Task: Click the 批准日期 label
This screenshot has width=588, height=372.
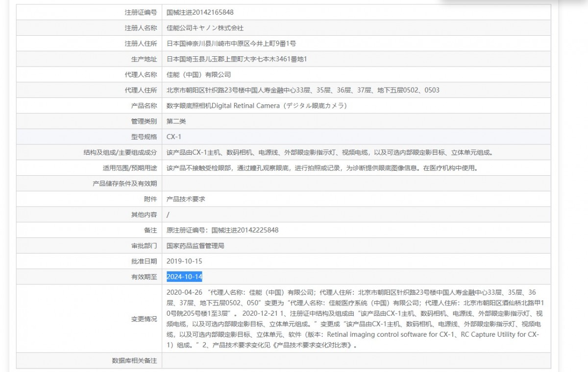Action: click(x=144, y=261)
